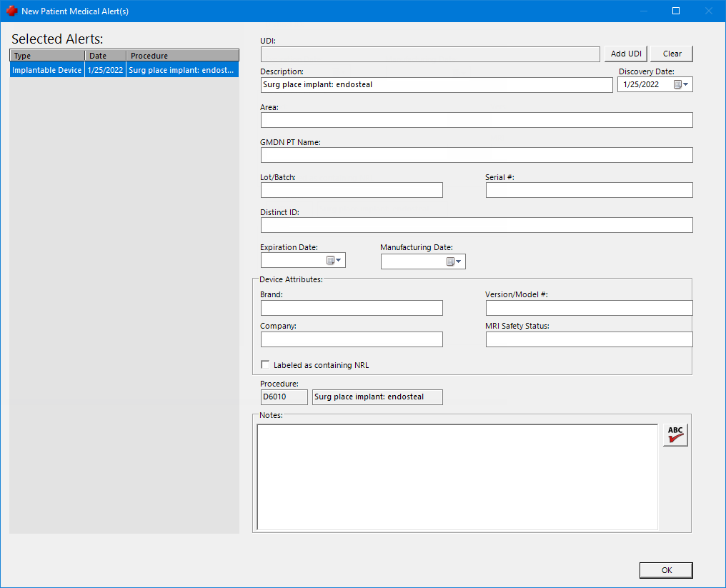Viewport: 726px width, 588px height.
Task: Select the Implantable Device alert row
Action: [x=47, y=70]
